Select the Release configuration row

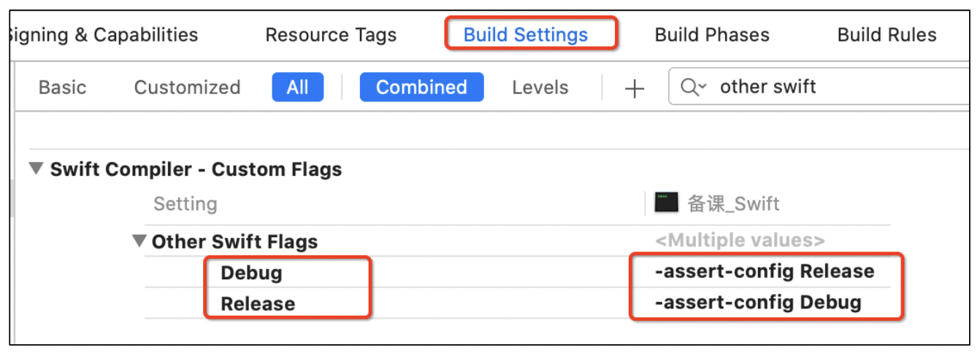258,303
